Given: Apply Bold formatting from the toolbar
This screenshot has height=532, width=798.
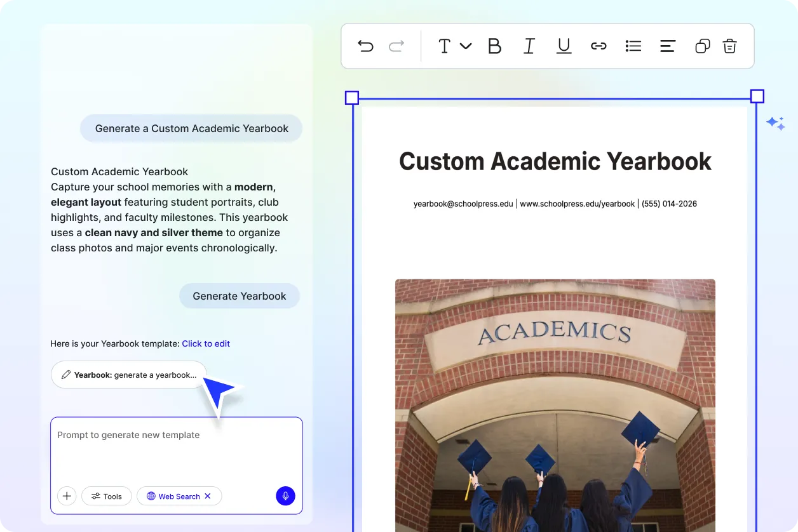Looking at the screenshot, I should (x=495, y=46).
